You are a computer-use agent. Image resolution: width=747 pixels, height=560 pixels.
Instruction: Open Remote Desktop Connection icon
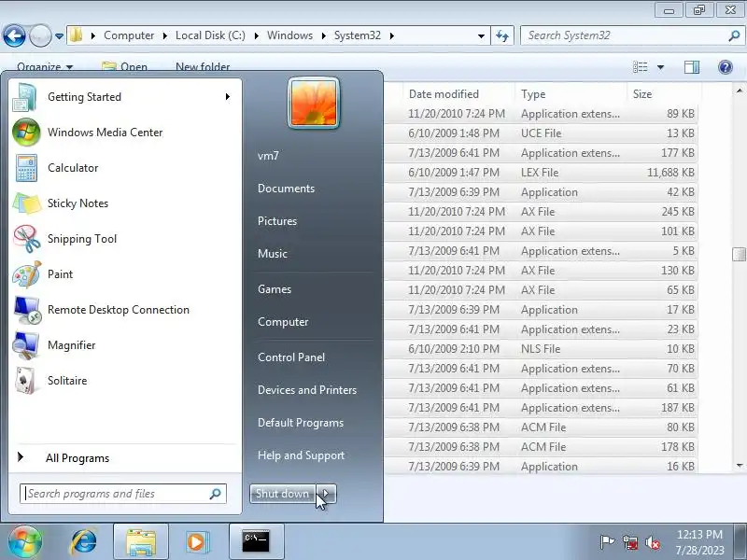[x=26, y=310]
